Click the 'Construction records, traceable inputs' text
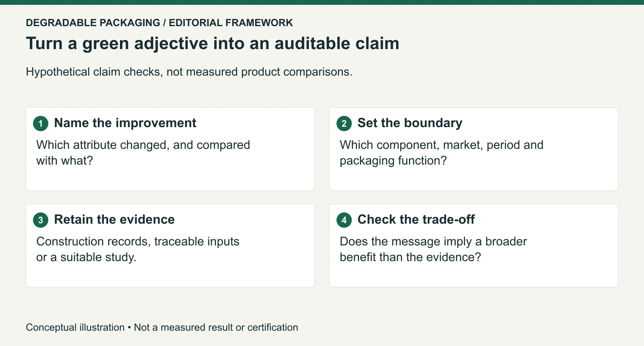644x346 pixels. (138, 249)
